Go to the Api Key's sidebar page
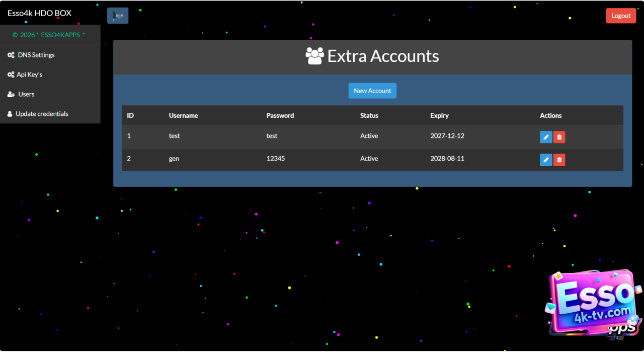The image size is (644, 352). pyautogui.click(x=29, y=75)
